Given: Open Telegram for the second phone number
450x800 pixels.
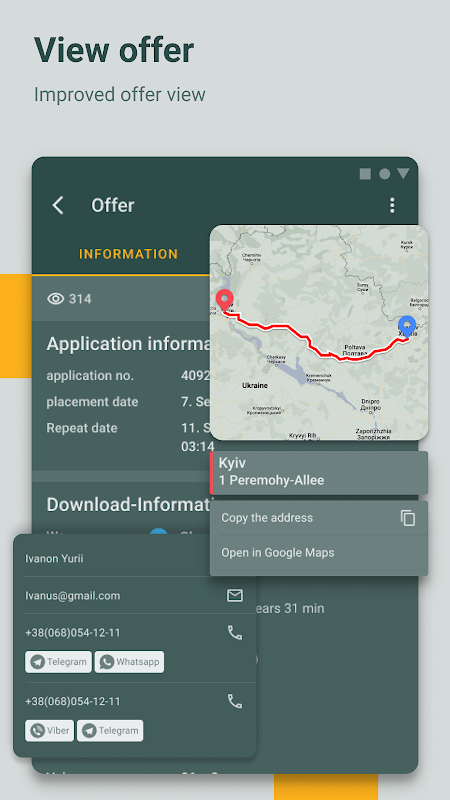Looking at the screenshot, I should (110, 731).
